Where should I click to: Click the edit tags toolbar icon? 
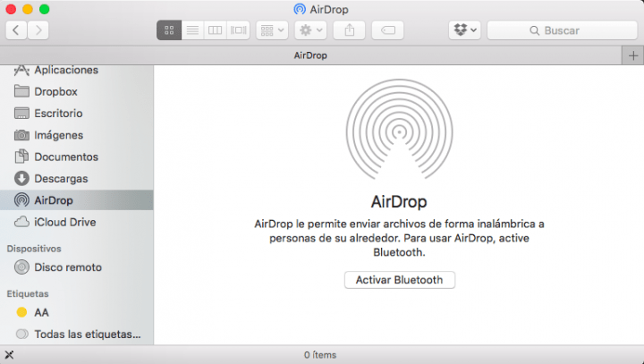pyautogui.click(x=387, y=30)
